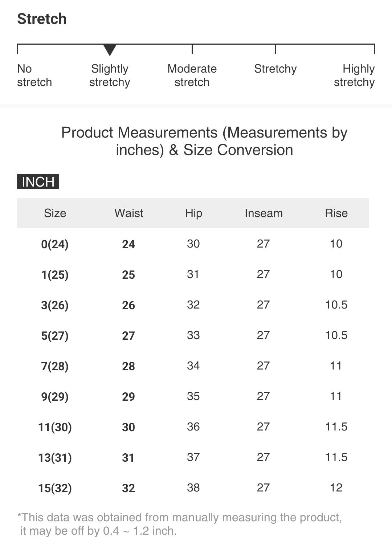Select the "Highly stretchy" label

point(354,75)
